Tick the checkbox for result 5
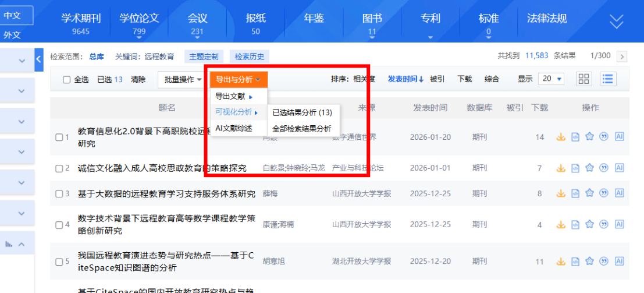This screenshot has height=293, width=644. click(x=59, y=262)
